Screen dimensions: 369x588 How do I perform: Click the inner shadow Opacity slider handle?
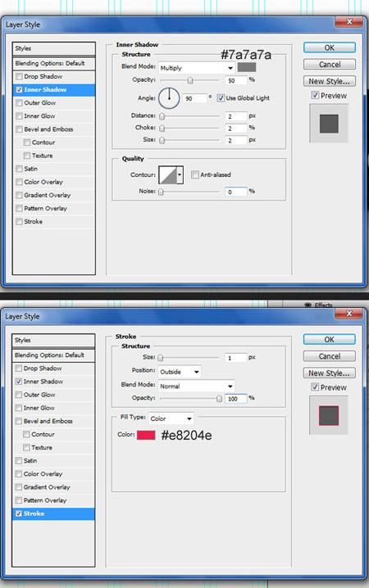pyautogui.click(x=190, y=80)
